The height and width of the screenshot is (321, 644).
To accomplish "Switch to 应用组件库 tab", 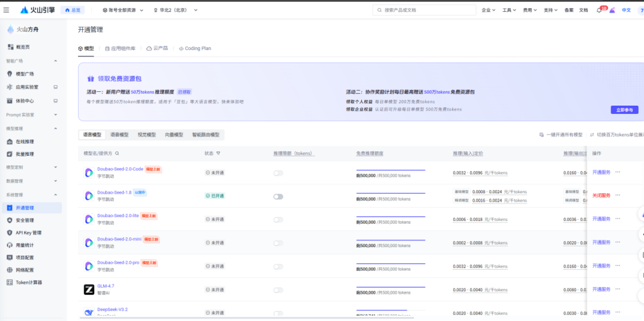I will [120, 48].
